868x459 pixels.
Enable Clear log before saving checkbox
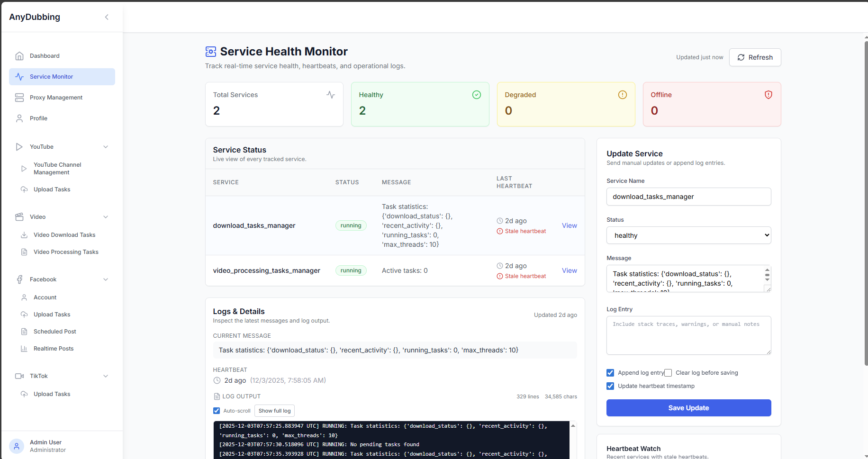tap(668, 373)
